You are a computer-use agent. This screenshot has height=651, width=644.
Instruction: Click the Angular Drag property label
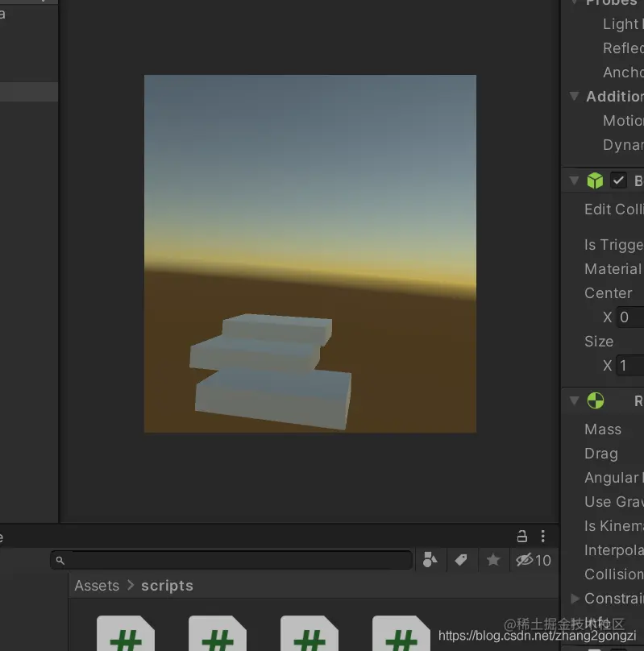tap(614, 478)
